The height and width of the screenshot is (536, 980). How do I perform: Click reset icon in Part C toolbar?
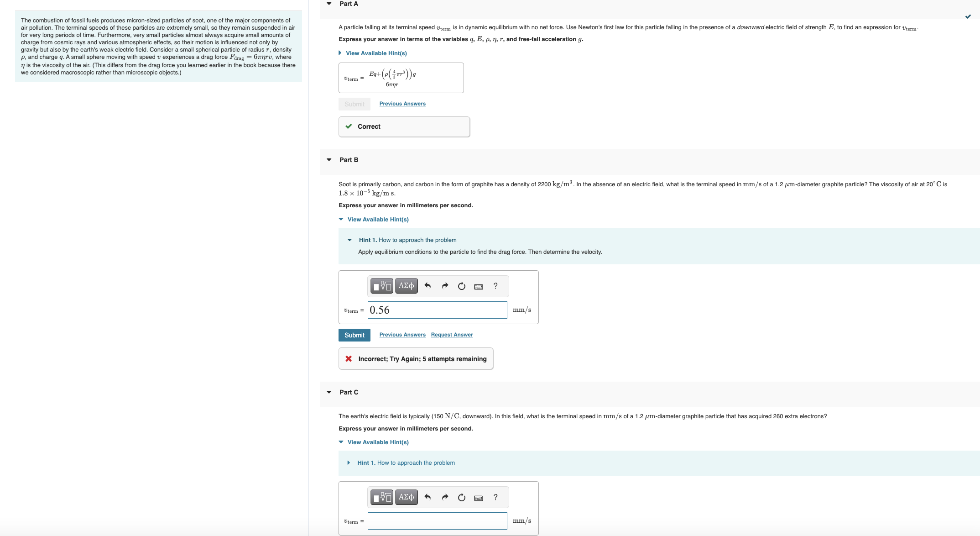tap(462, 497)
